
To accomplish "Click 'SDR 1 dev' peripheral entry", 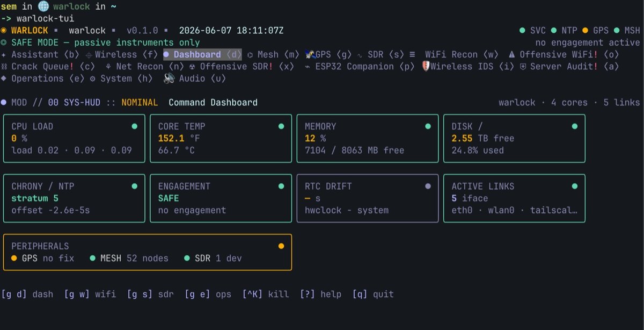I will pyautogui.click(x=213, y=258).
